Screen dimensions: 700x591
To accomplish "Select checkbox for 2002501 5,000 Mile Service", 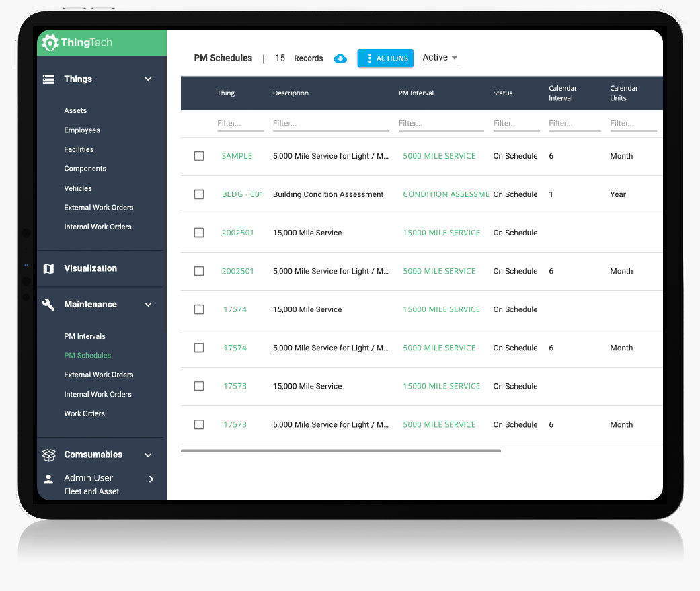I will [199, 271].
